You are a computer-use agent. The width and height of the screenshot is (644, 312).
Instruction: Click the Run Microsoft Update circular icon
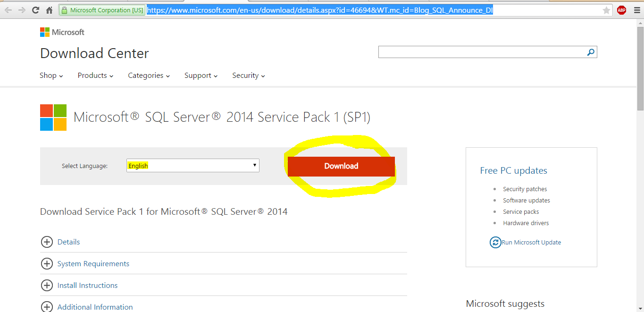point(495,242)
